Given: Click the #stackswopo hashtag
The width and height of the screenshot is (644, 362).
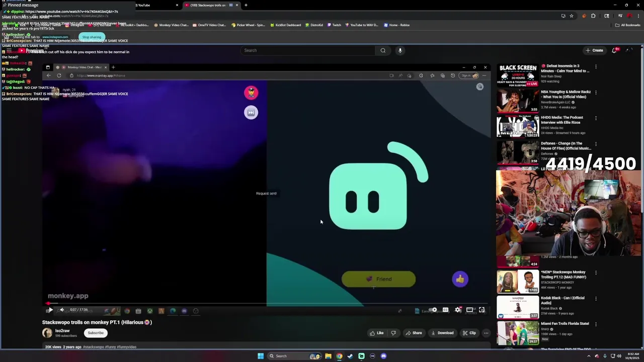Looking at the screenshot, I should 94,347.
